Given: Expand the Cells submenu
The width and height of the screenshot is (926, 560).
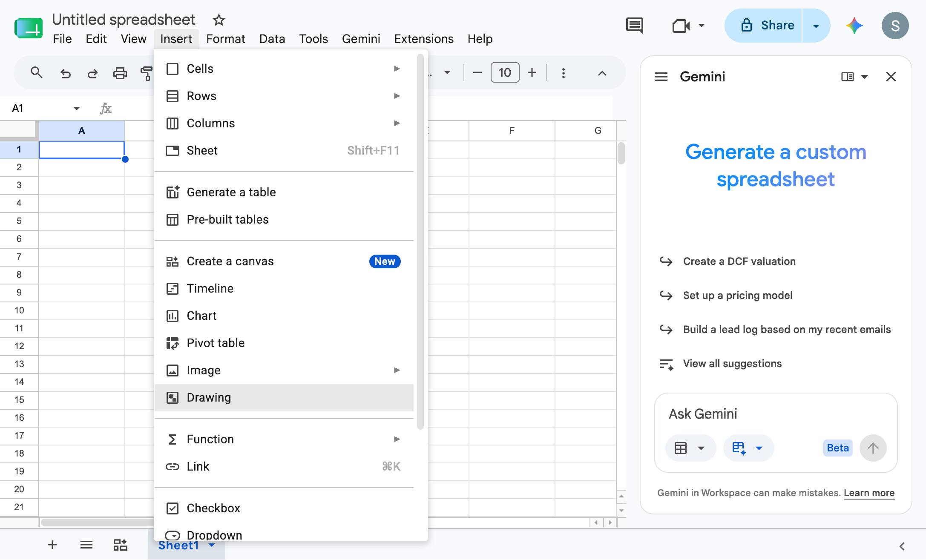Looking at the screenshot, I should 284,69.
